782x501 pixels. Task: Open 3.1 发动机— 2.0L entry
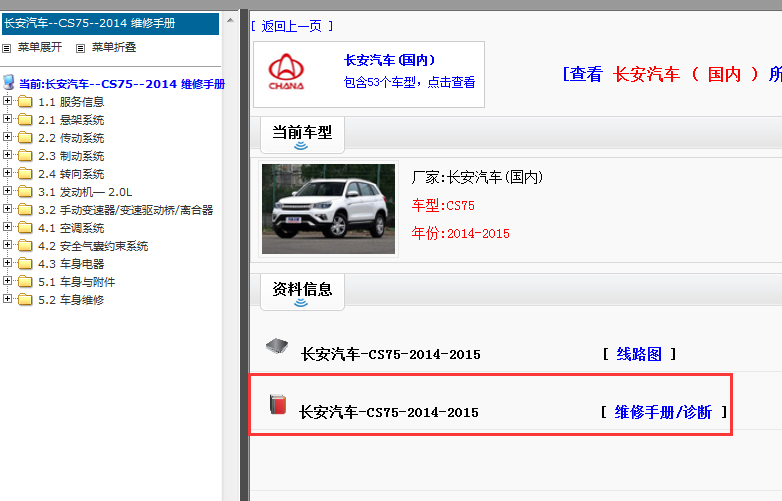click(x=85, y=192)
